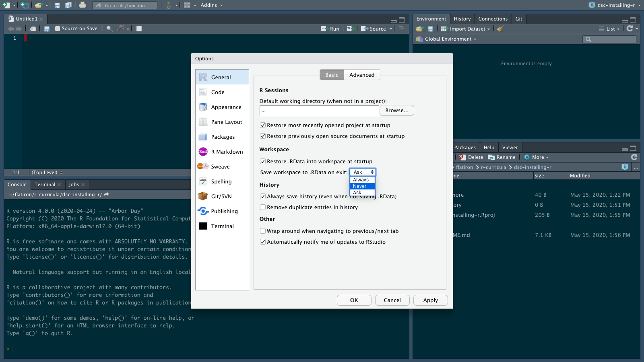
Task: View current working directory arrow in Console
Action: pyautogui.click(x=107, y=194)
